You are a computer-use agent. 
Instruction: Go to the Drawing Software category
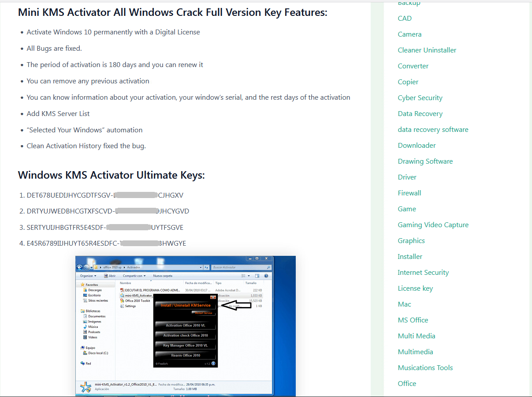(x=425, y=161)
